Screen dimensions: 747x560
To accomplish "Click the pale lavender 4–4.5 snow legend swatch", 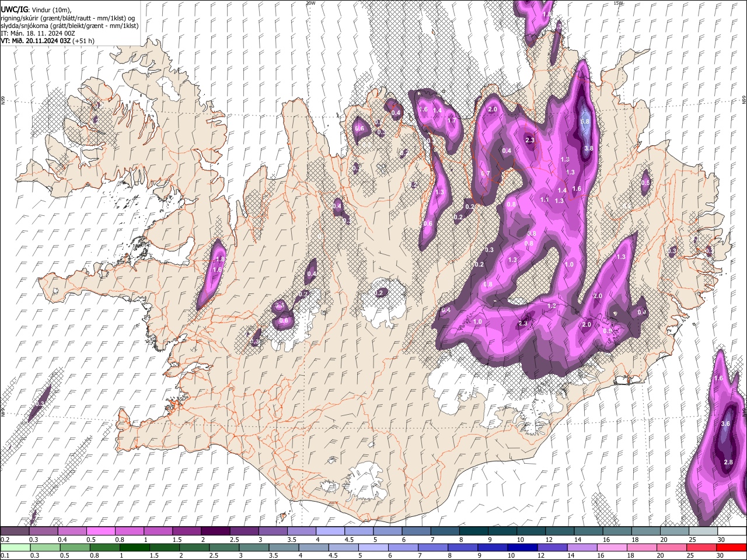I will click(x=330, y=531).
